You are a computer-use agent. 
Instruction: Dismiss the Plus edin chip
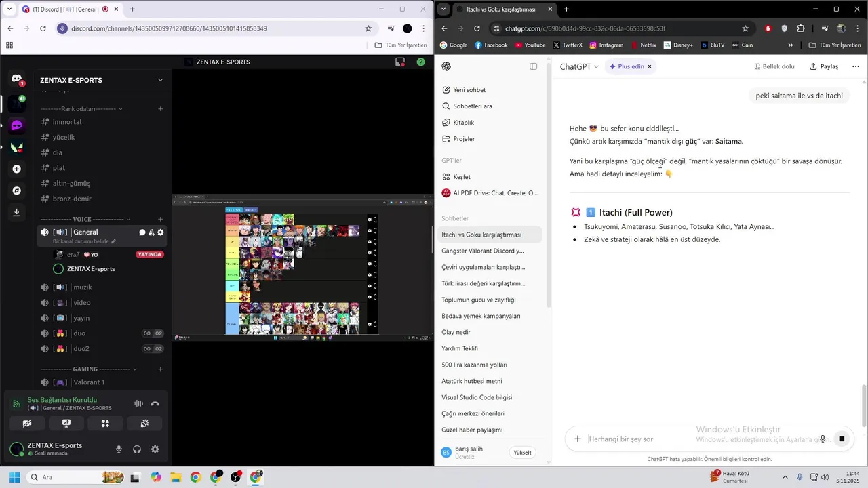tap(650, 66)
